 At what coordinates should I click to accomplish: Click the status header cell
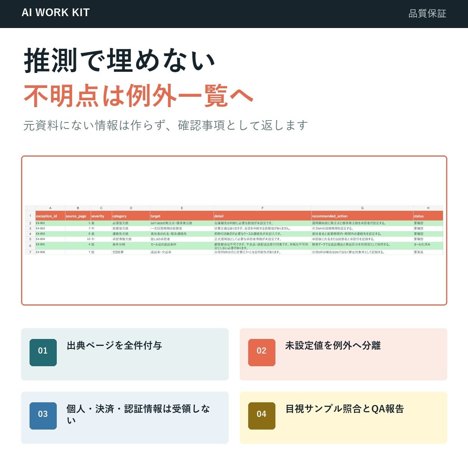click(x=428, y=216)
